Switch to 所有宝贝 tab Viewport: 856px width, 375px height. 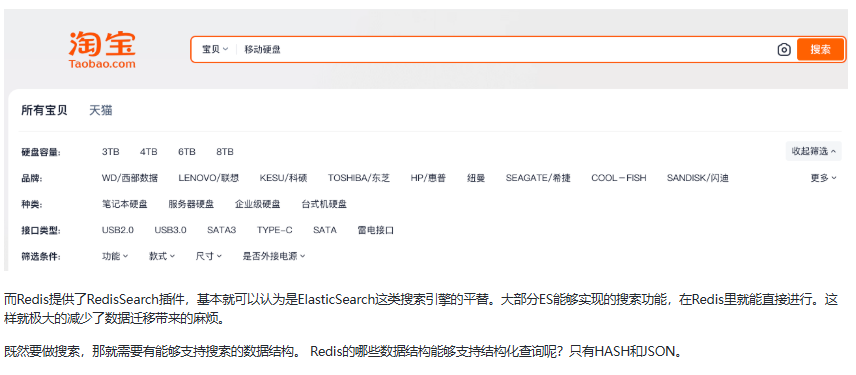(44, 110)
